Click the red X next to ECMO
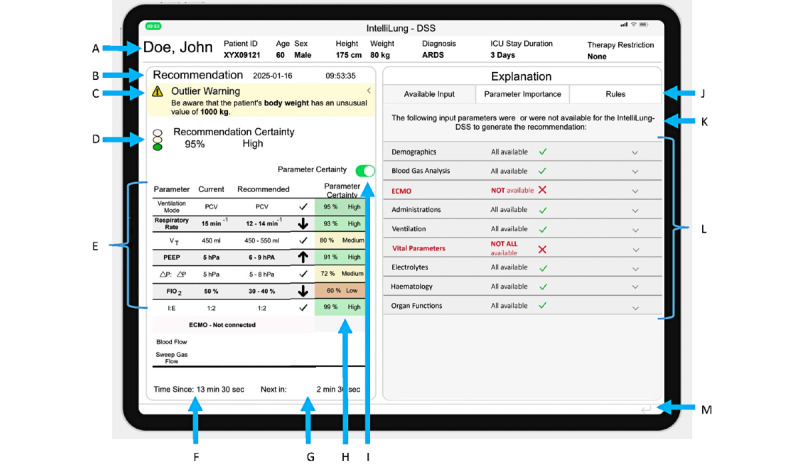800x465 pixels. 542,190
